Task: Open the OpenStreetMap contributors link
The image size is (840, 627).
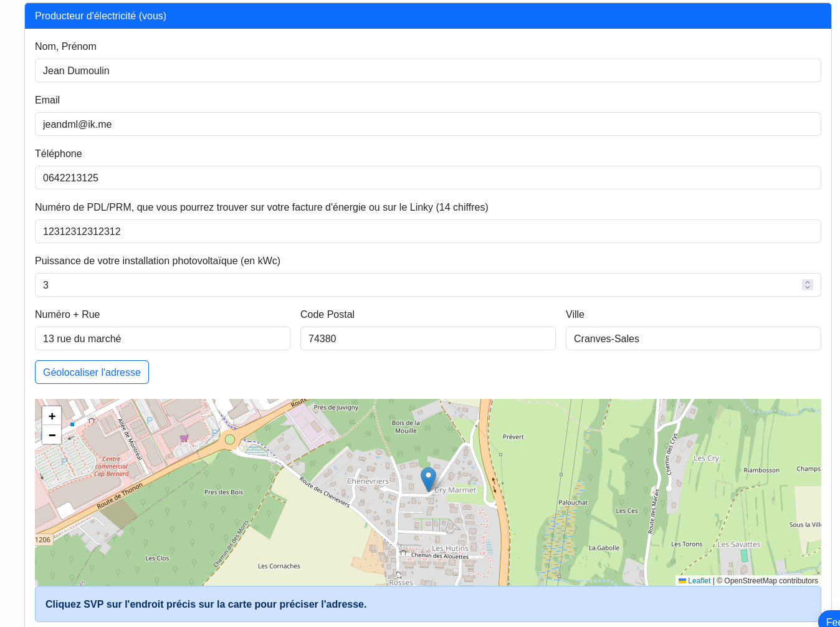Action: pos(767,580)
